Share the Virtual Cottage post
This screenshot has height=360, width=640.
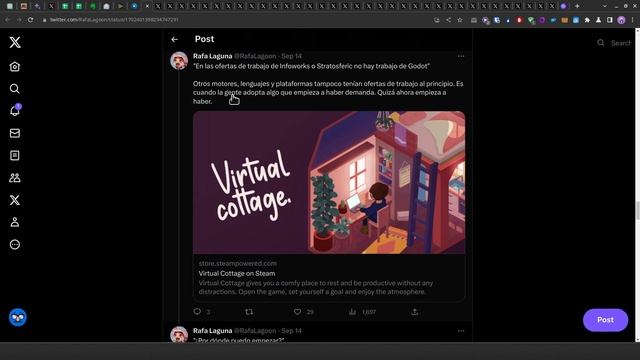tap(415, 311)
